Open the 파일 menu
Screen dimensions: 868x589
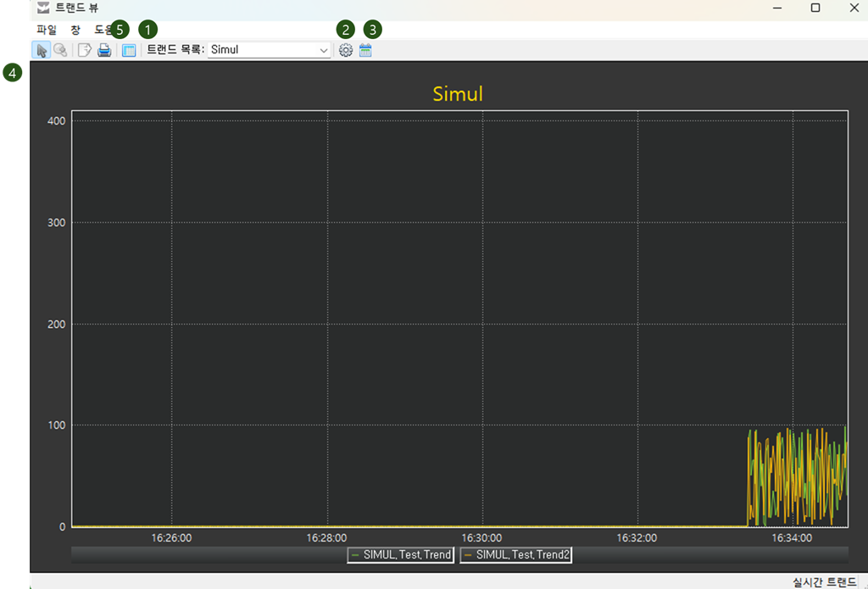(x=47, y=29)
